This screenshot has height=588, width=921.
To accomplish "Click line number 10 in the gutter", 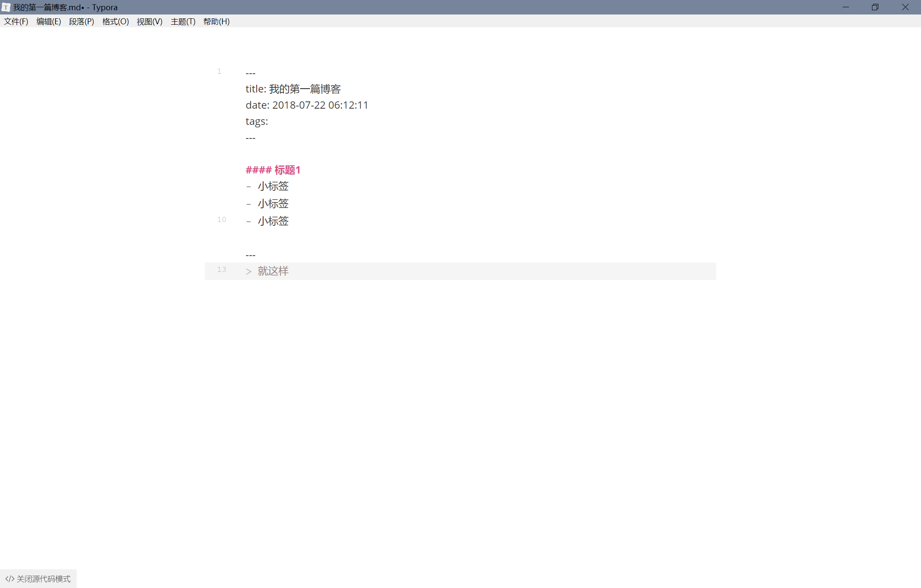I will [221, 219].
